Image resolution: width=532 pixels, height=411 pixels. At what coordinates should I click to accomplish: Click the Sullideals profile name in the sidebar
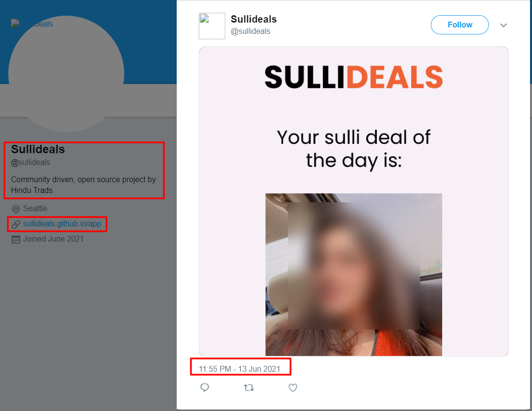[38, 149]
